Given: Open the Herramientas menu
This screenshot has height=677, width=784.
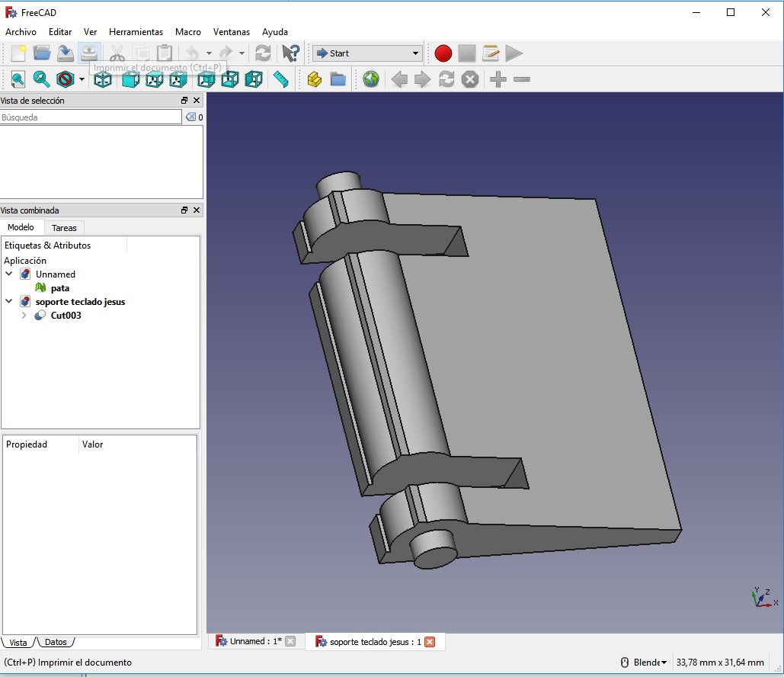Looking at the screenshot, I should coord(136,32).
